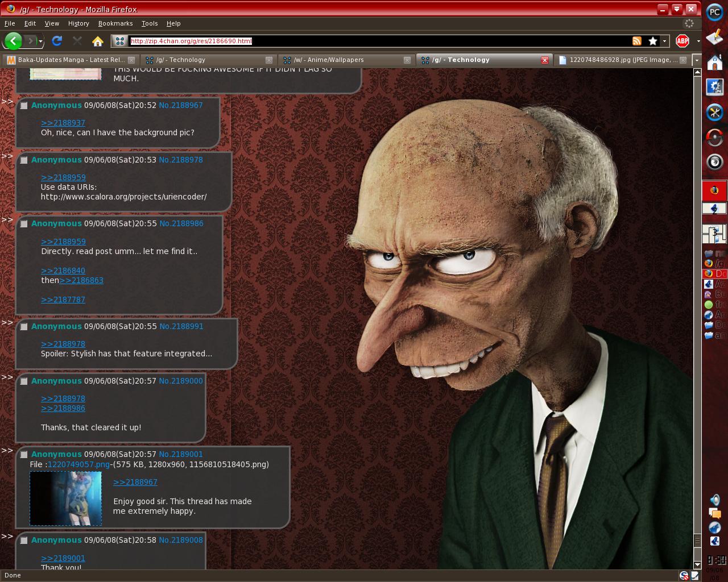
Task: Click the red and white circular launcher
Action: tap(714, 137)
